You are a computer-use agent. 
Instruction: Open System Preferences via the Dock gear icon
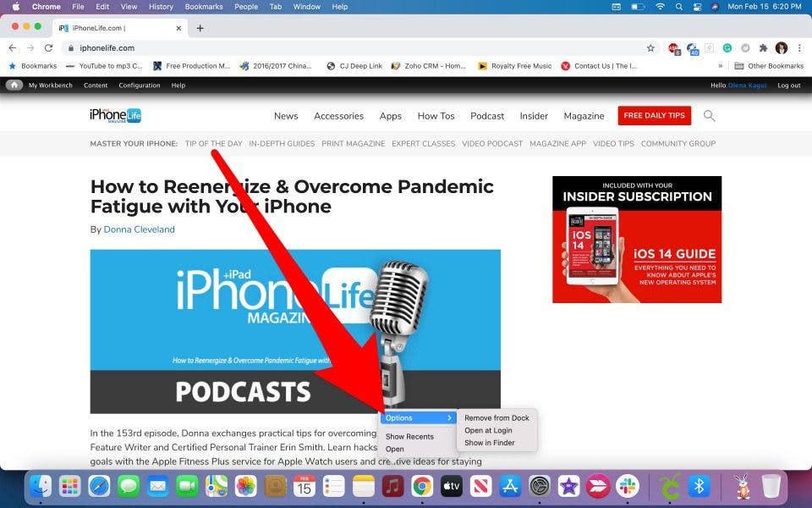(x=539, y=487)
